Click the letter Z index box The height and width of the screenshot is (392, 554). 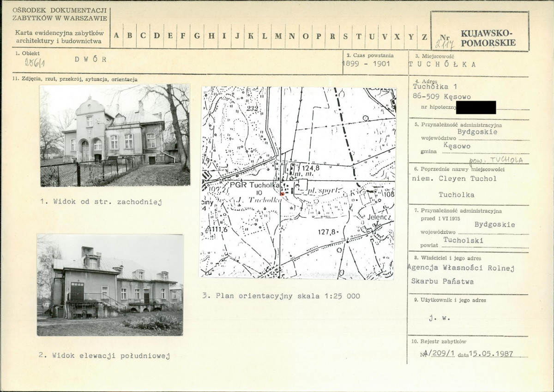tap(424, 36)
